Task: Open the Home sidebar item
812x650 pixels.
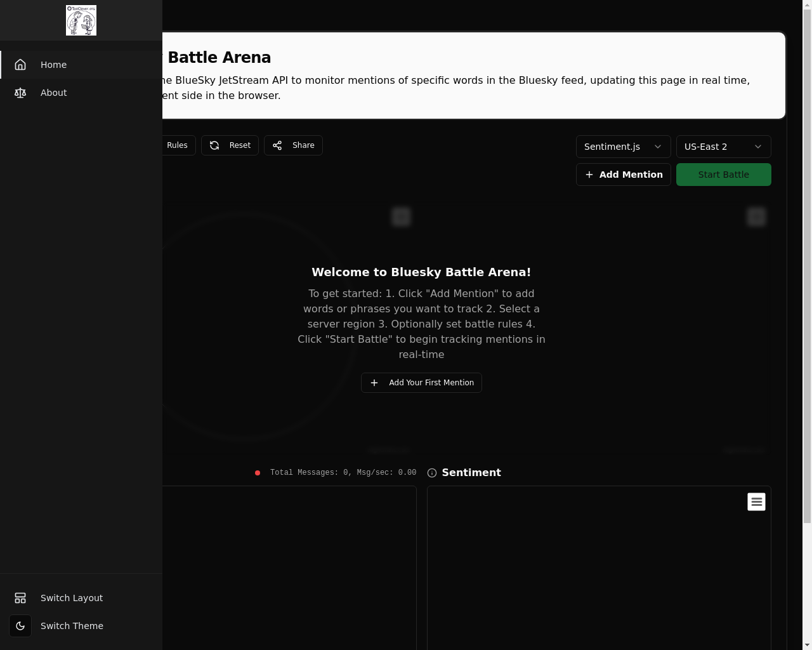Action: [81, 65]
